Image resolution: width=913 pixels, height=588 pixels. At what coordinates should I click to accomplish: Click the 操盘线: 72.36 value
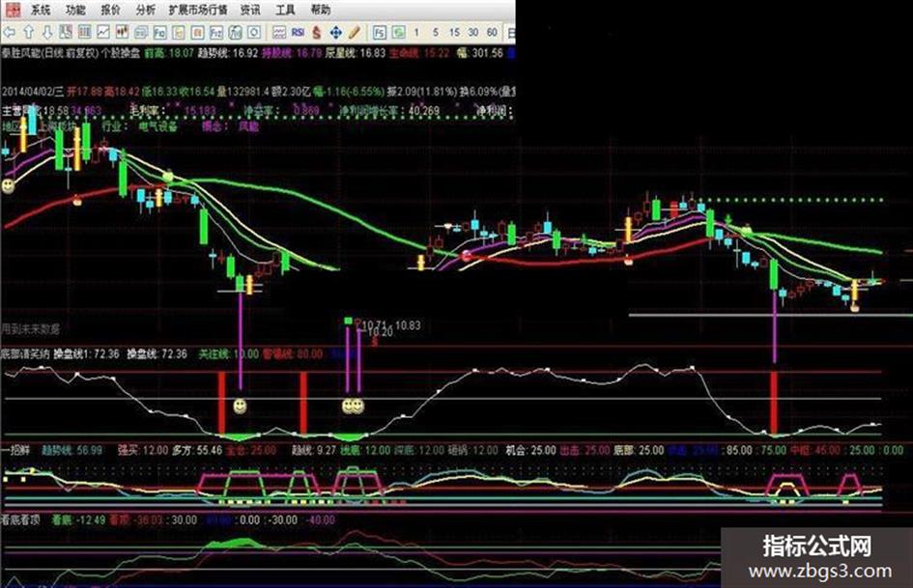point(157,354)
